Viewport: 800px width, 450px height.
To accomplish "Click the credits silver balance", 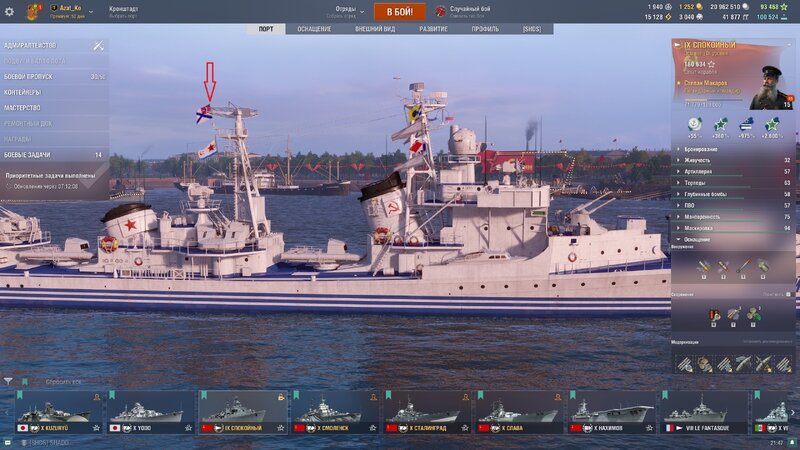I will click(730, 7).
